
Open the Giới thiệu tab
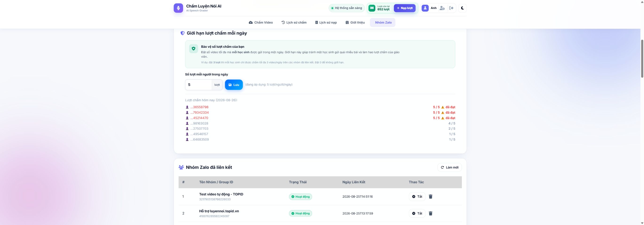pyautogui.click(x=355, y=23)
